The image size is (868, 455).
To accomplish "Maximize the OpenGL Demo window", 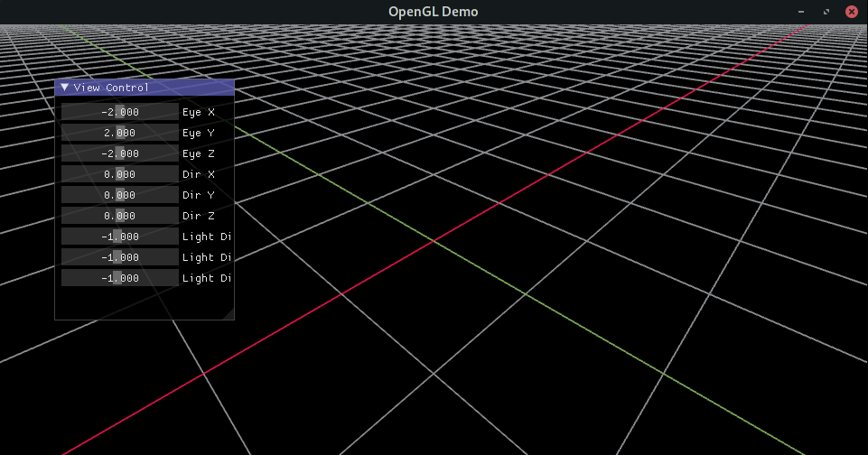I will pos(826,12).
